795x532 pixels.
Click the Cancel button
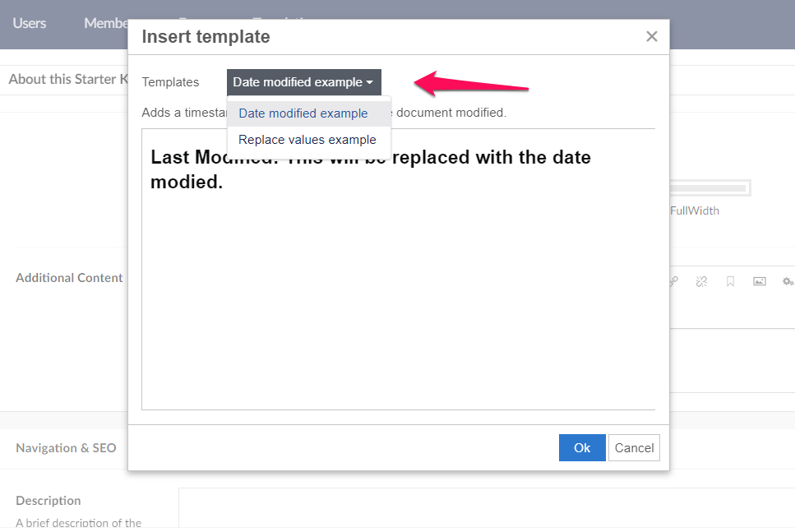pos(634,448)
